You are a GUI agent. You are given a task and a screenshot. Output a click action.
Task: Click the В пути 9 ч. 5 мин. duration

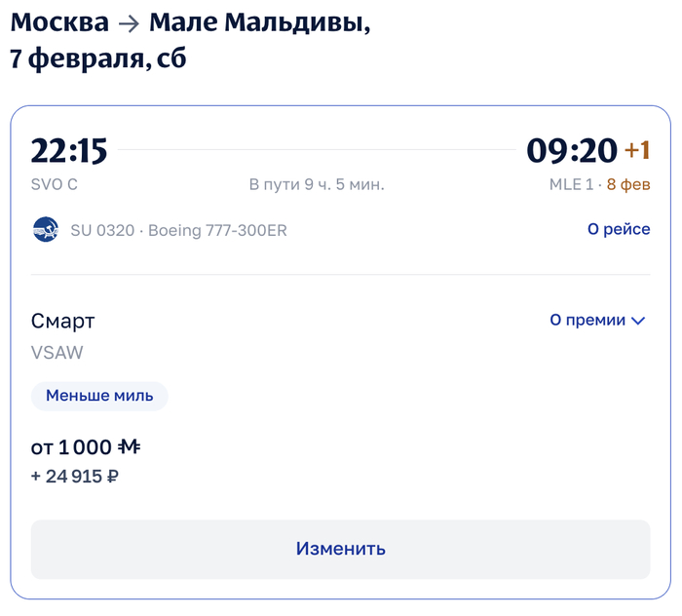(317, 184)
